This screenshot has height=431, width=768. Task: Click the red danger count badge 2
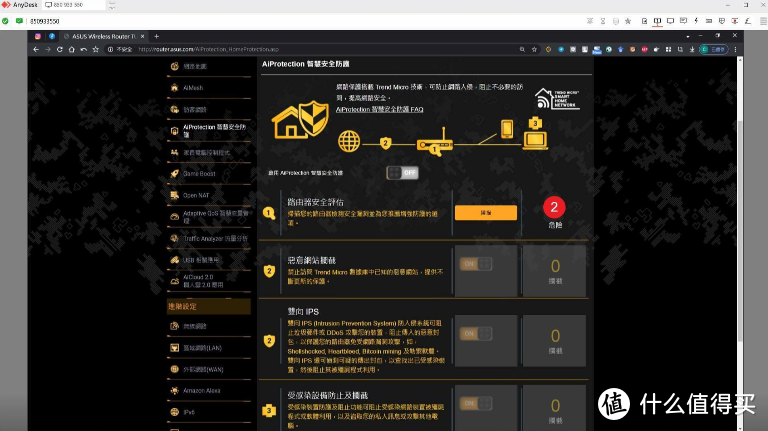tap(554, 207)
